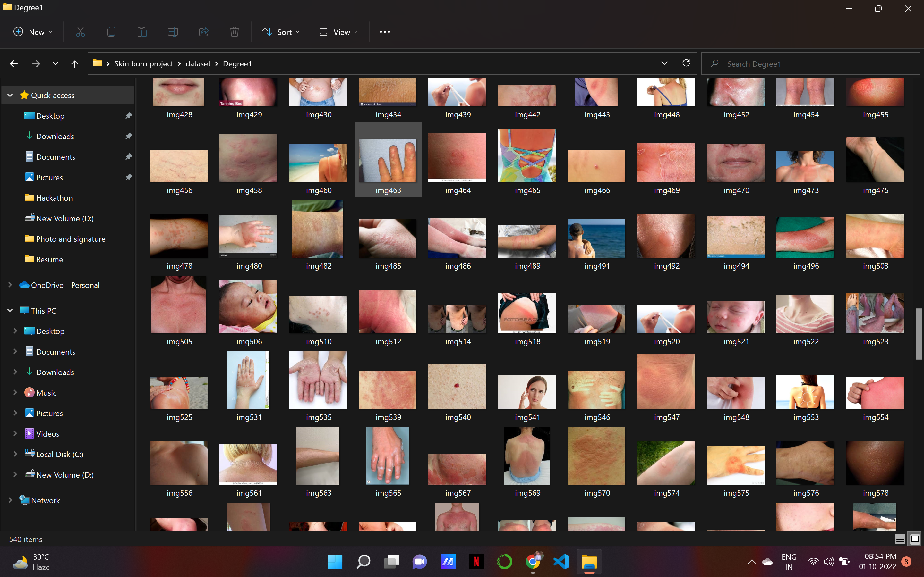The width and height of the screenshot is (924, 577).
Task: Navigate to dataset in breadcrumb path
Action: coord(198,64)
